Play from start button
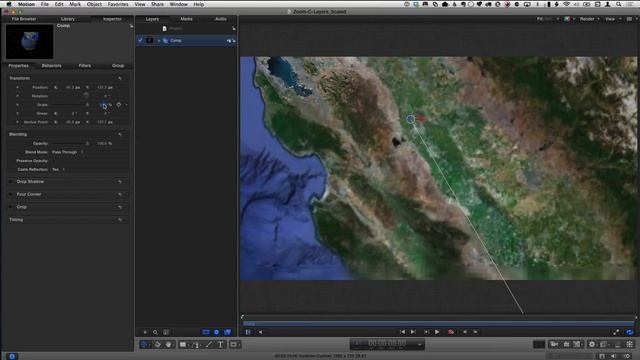 tap(426, 332)
